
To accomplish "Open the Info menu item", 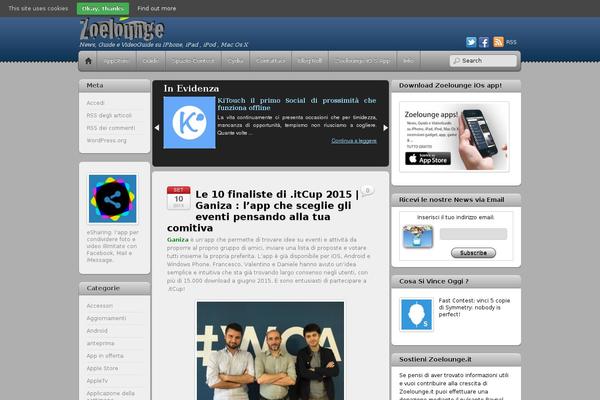I will (408, 61).
